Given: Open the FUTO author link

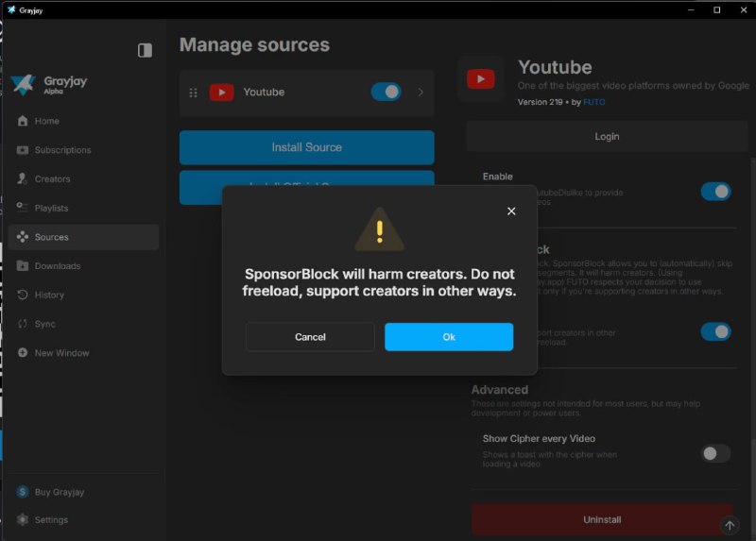Looking at the screenshot, I should click(x=593, y=102).
